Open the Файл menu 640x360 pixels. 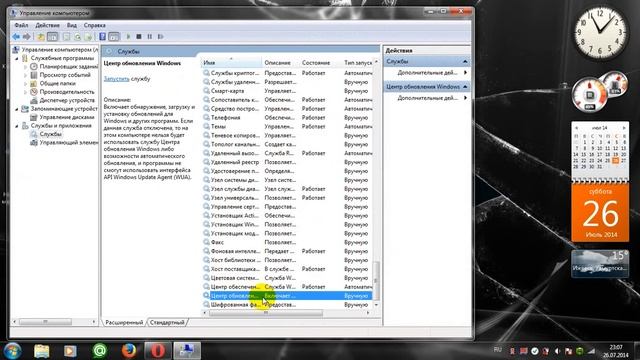21,25
